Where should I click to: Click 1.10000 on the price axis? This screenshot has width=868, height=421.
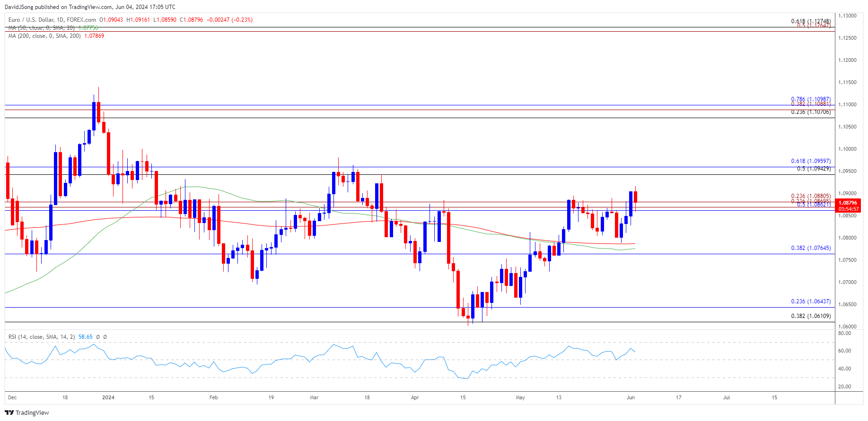click(x=847, y=149)
